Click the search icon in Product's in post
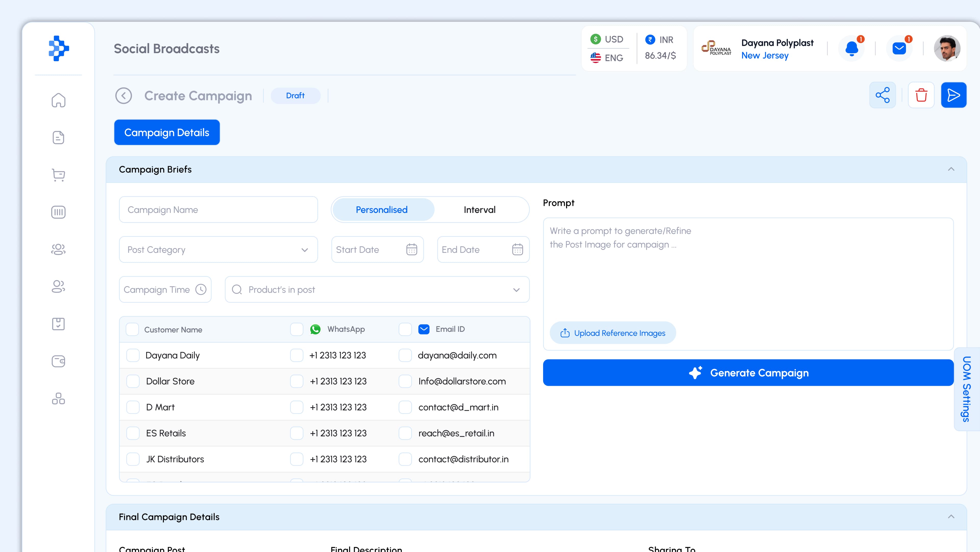980x552 pixels. (237, 289)
